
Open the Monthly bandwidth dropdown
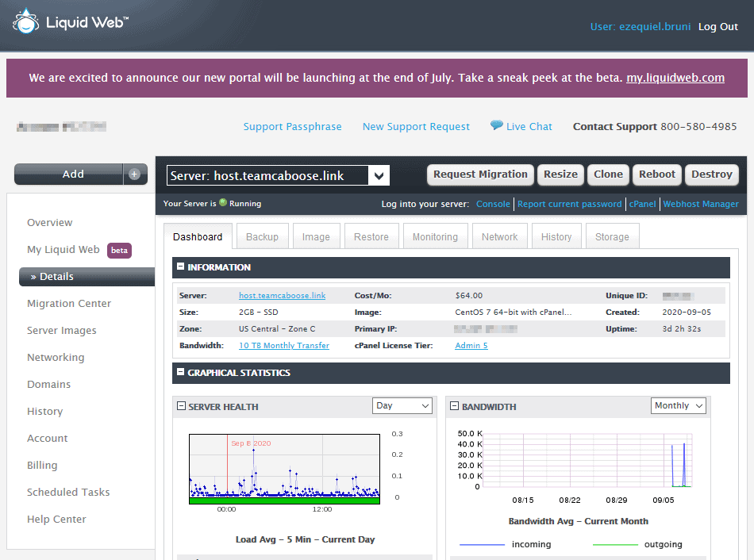coord(678,405)
